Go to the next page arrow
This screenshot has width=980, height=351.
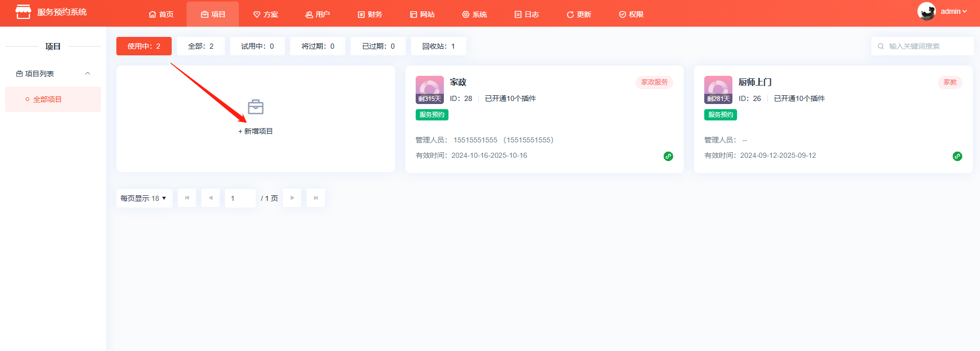292,198
